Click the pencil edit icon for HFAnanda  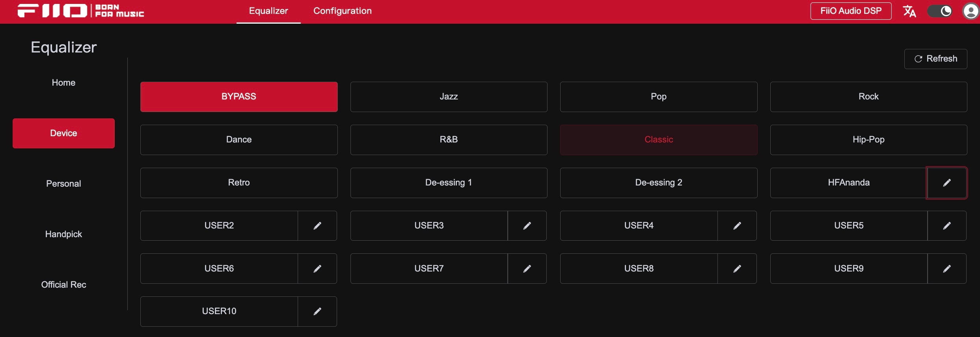(946, 183)
